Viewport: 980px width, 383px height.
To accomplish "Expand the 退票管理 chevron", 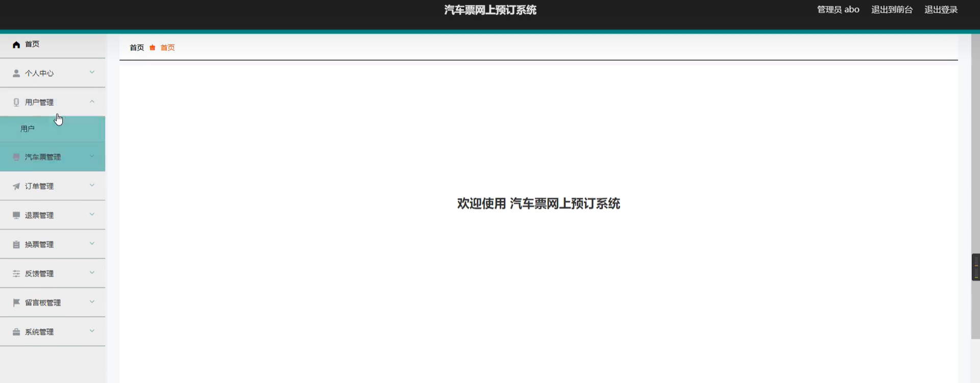I will (x=92, y=214).
